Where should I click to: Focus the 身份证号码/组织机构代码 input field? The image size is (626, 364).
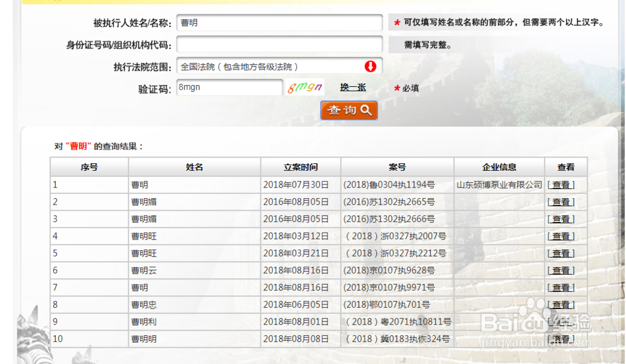[279, 44]
